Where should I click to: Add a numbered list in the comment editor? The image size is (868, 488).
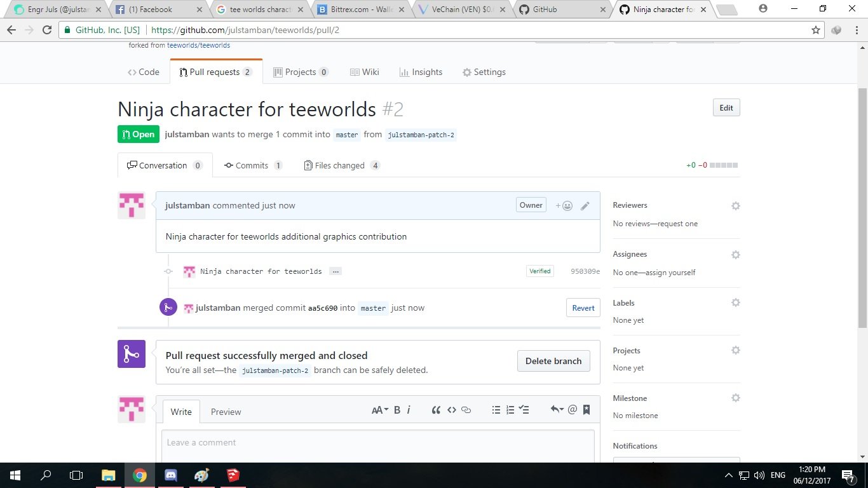(x=510, y=410)
